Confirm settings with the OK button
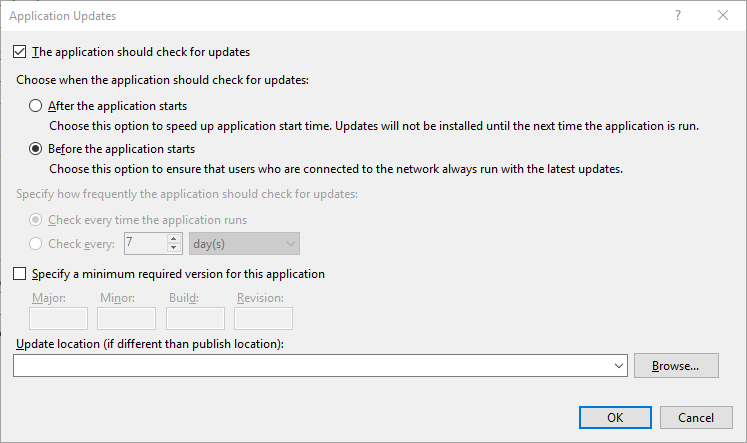 (615, 417)
